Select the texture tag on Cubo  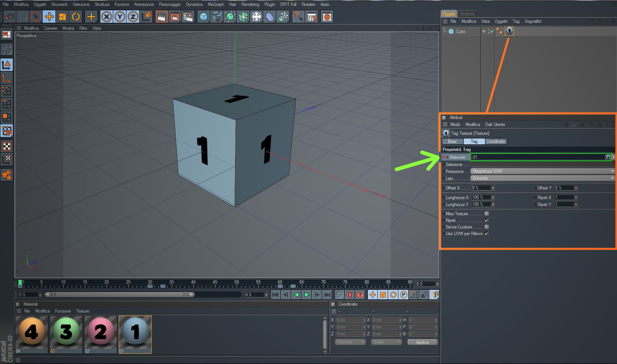509,31
